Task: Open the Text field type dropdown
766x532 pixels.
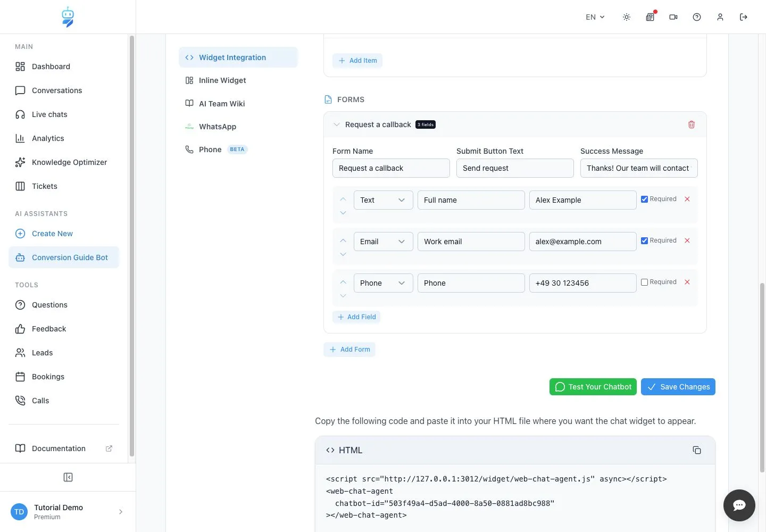Action: [x=384, y=200]
